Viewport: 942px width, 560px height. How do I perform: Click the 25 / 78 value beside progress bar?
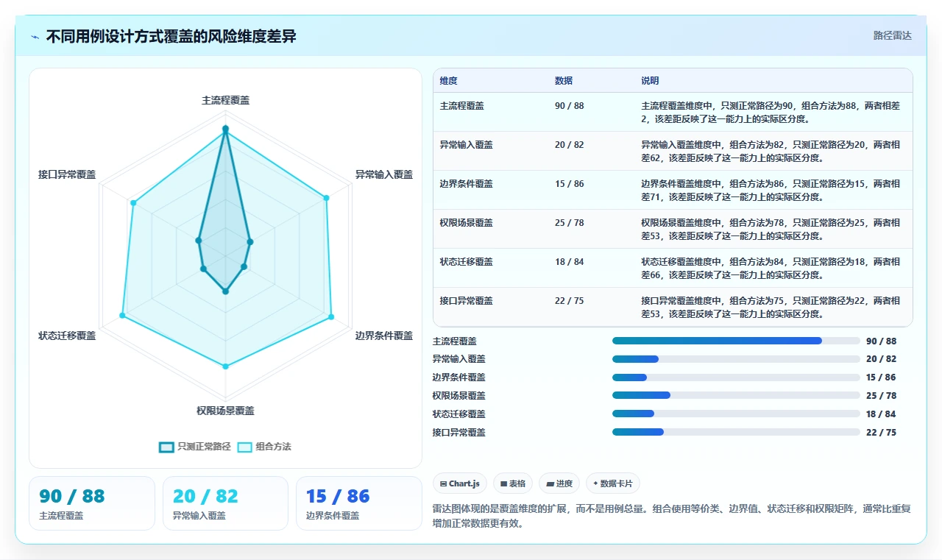point(881,396)
